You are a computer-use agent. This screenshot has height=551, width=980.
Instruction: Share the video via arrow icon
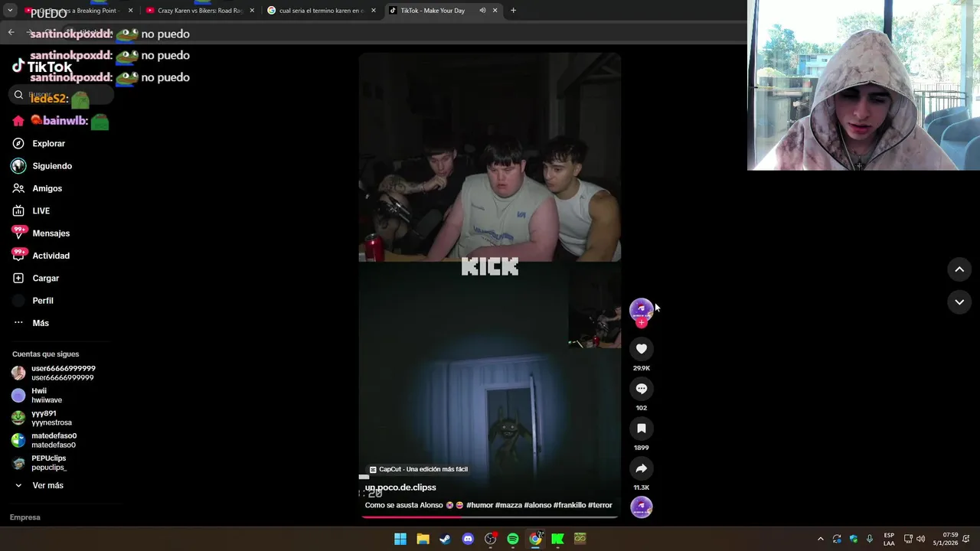point(642,468)
